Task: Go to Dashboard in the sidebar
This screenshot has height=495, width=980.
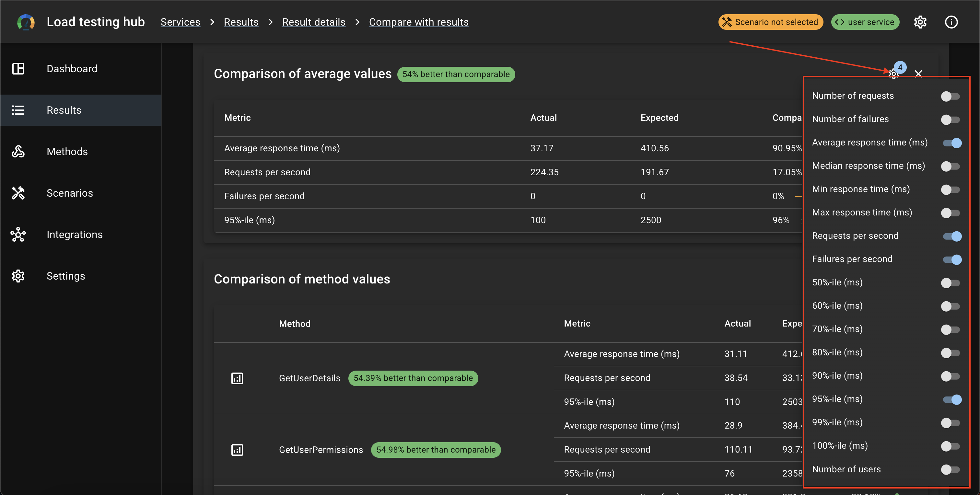Action: [81, 69]
